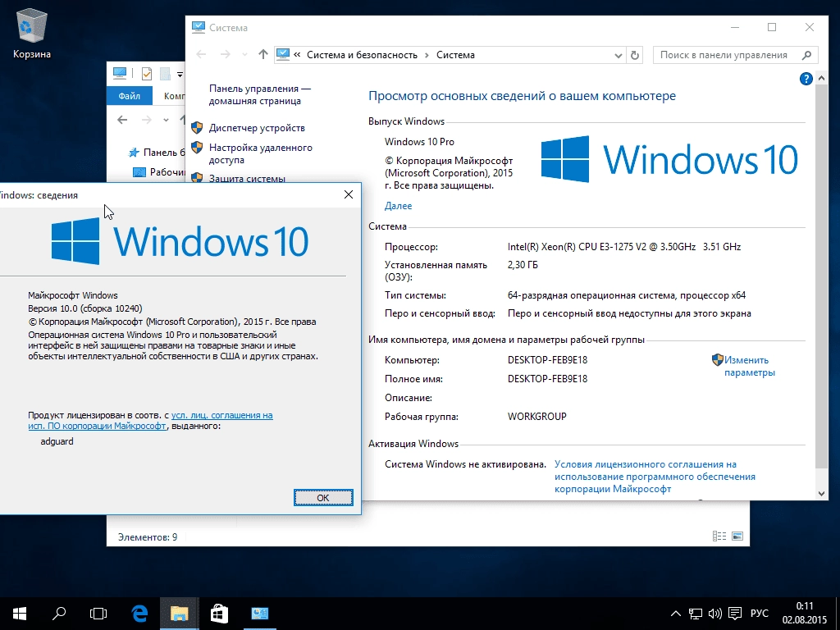The width and height of the screenshot is (840, 630).
Task: Open 'Защита системы' link
Action: coord(247,178)
